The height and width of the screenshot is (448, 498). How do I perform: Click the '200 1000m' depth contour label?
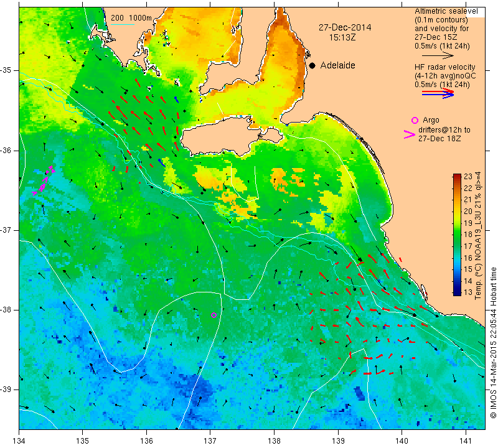point(131,18)
